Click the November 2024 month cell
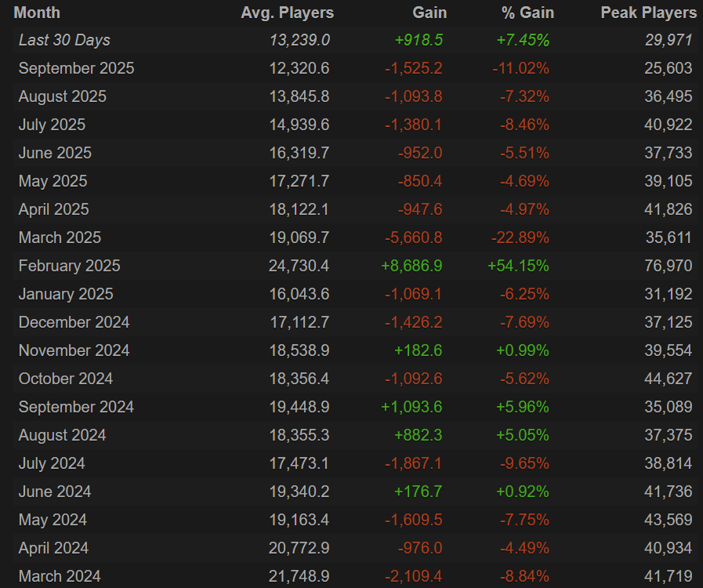The image size is (703, 588). 74,350
